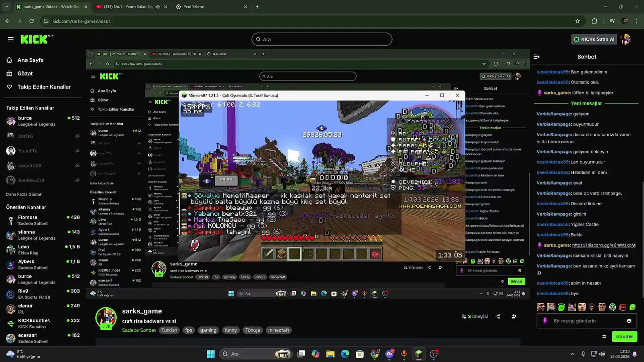Image resolution: width=644 pixels, height=362 pixels.
Task: Show hidden system tray icons
Action: pos(573,354)
